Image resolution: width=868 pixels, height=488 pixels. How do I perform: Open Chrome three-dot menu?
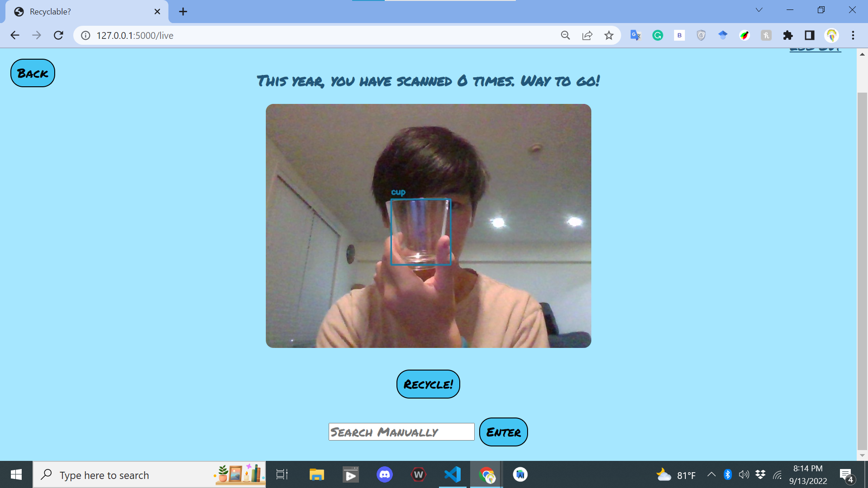[853, 35]
